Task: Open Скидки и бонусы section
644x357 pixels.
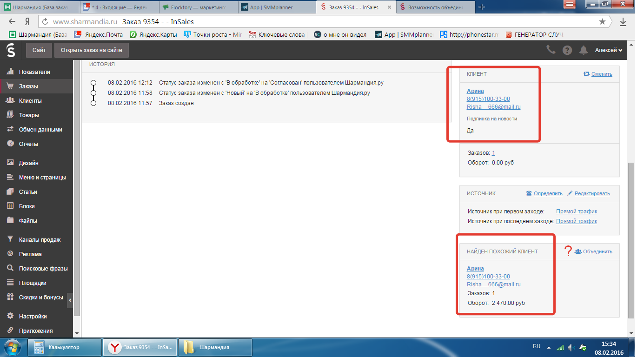Action: tap(41, 297)
